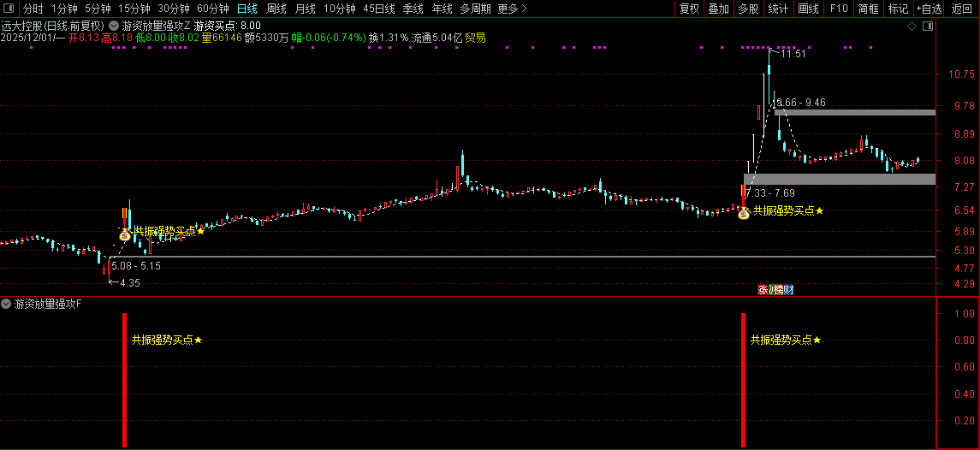Select the 60分钟 period tab
Image resolution: width=980 pixels, height=450 pixels.
coord(213,9)
